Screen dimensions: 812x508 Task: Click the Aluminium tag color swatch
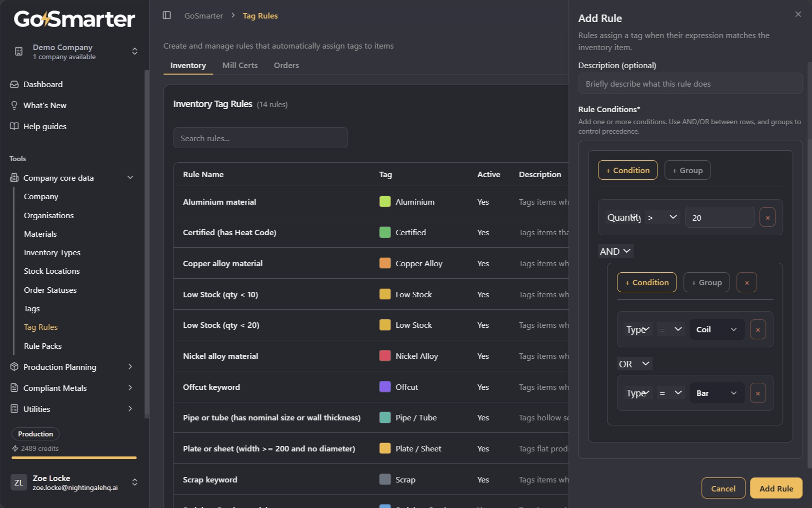[x=385, y=202]
